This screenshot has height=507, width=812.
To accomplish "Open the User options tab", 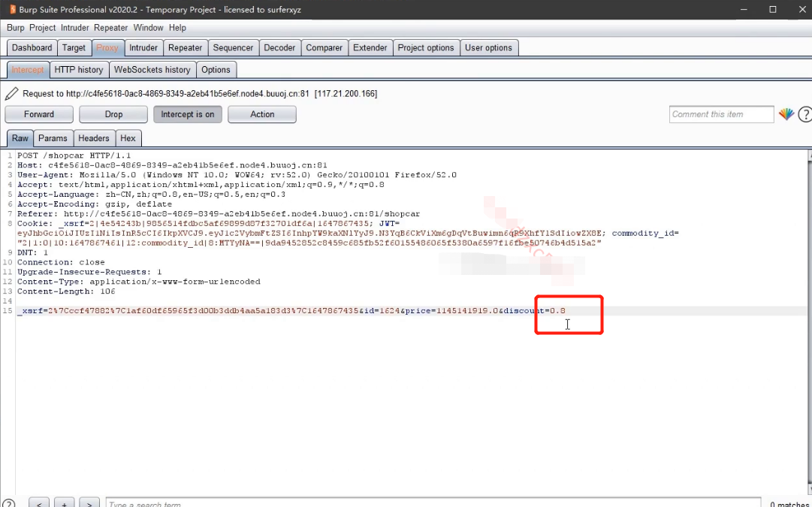I will 488,47.
